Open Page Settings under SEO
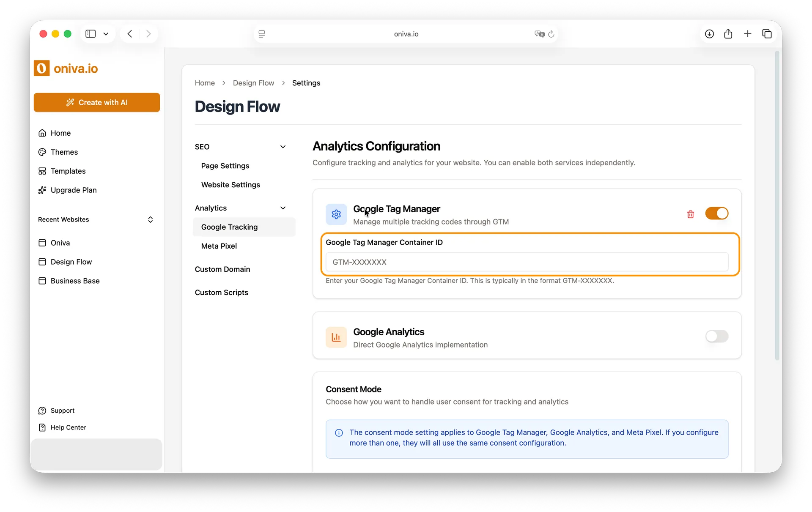 click(x=225, y=166)
